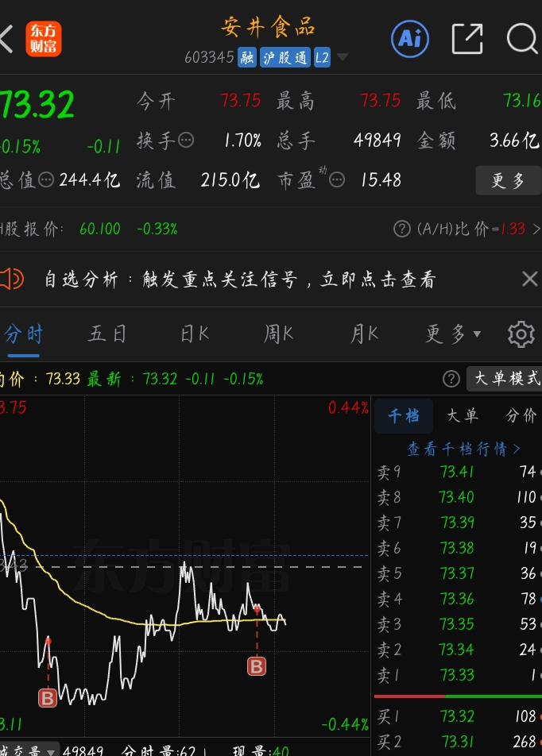The width and height of the screenshot is (542, 756).
Task: Tap the info icon beside 总值
Action: point(46,179)
